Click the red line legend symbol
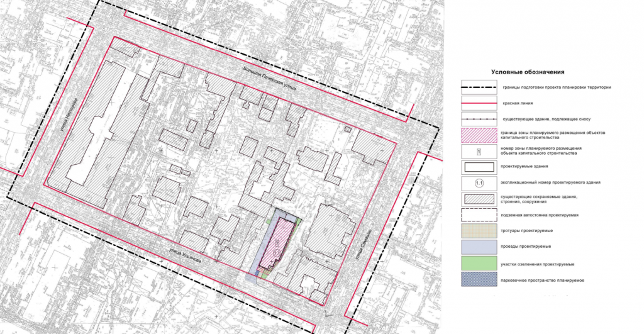 478,103
